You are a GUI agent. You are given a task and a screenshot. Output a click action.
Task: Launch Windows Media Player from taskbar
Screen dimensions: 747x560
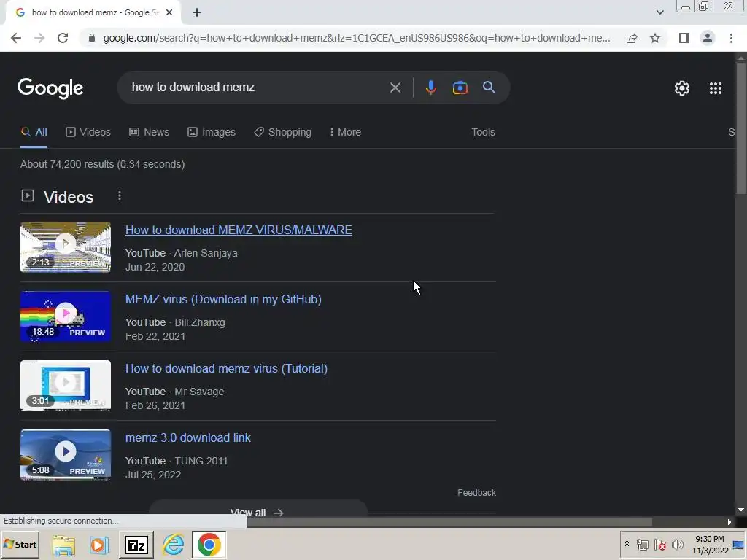[x=99, y=545]
